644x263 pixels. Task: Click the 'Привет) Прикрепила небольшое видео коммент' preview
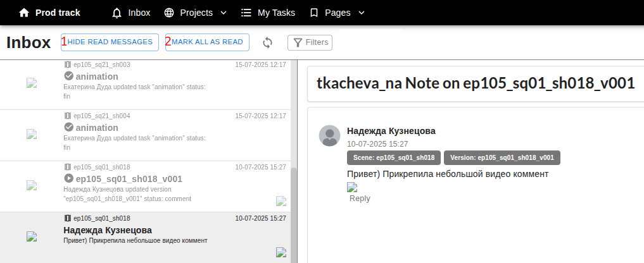click(136, 240)
